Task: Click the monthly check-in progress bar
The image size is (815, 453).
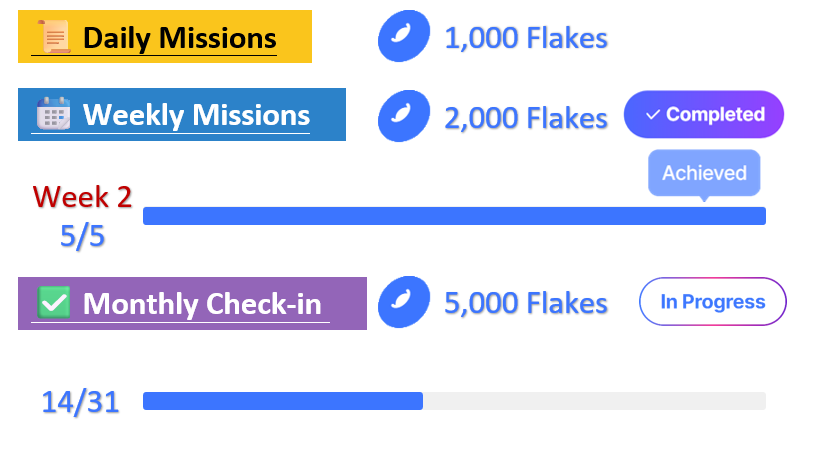Action: coord(454,401)
